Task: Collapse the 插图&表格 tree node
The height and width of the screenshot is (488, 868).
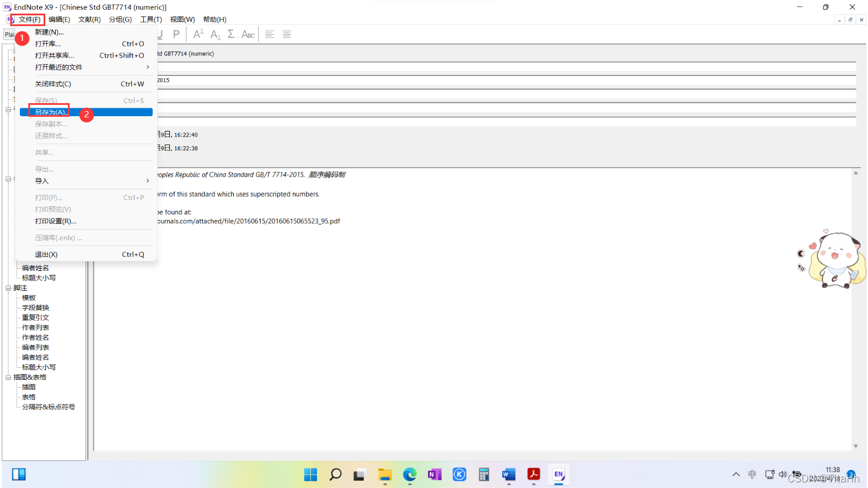Action: coord(8,377)
